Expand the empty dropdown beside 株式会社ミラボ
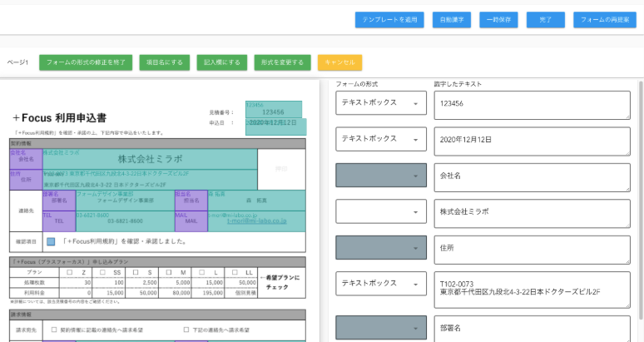 click(x=380, y=212)
